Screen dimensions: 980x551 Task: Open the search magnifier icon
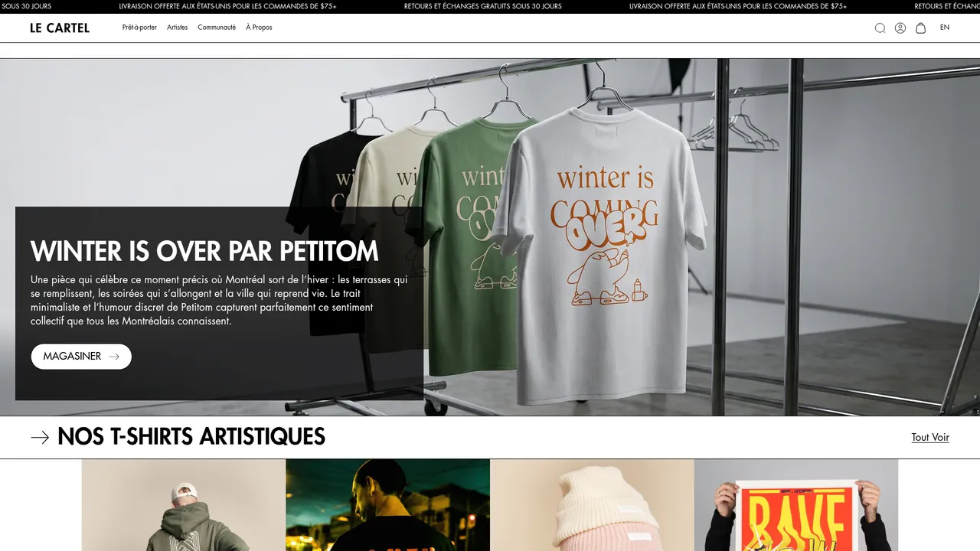[x=880, y=28]
